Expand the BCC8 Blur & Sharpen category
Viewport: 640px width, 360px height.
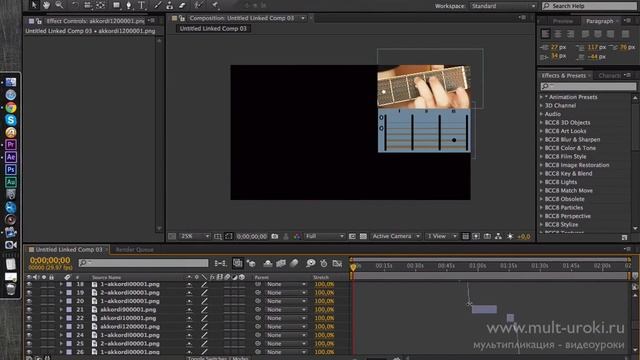(542, 140)
